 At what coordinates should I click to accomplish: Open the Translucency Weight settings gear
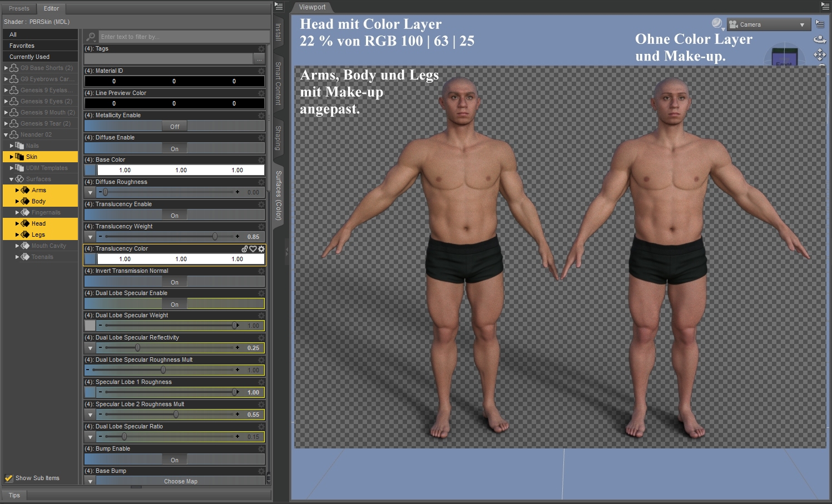tap(261, 227)
